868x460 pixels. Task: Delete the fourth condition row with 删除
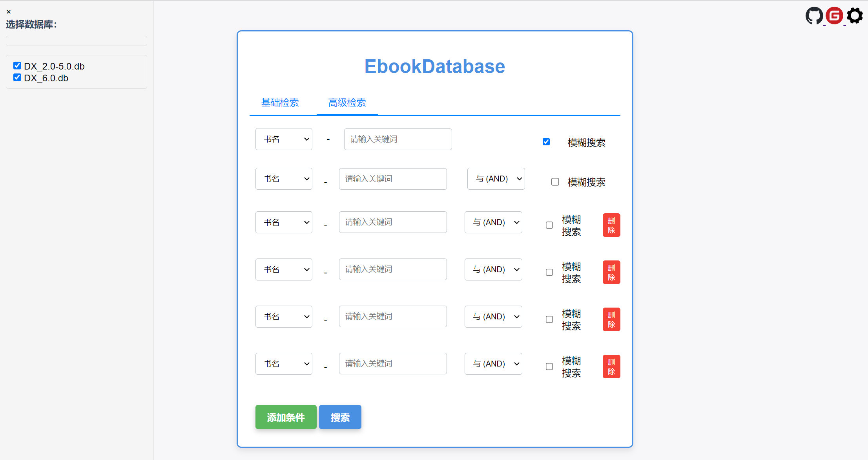[611, 272]
